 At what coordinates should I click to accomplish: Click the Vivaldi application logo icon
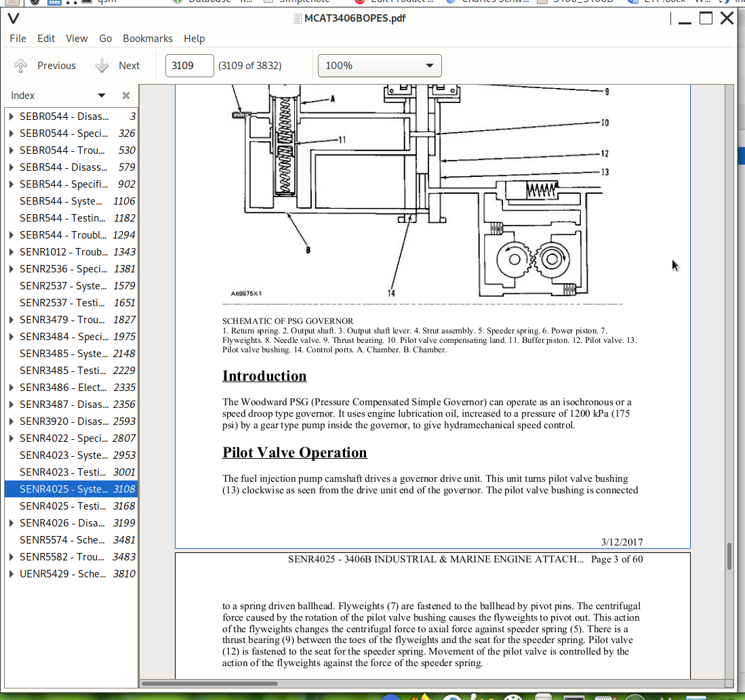[13, 18]
